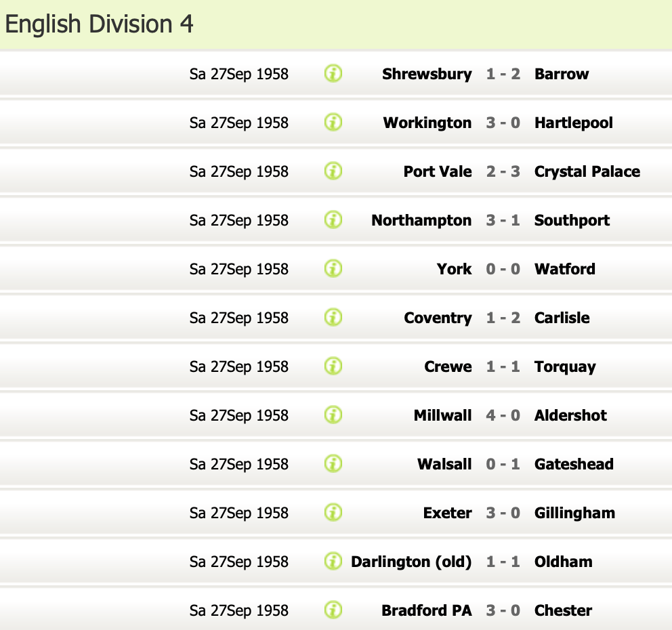Click the Crystal Palace team name
Image resolution: width=672 pixels, height=630 pixels.
pyautogui.click(x=587, y=171)
